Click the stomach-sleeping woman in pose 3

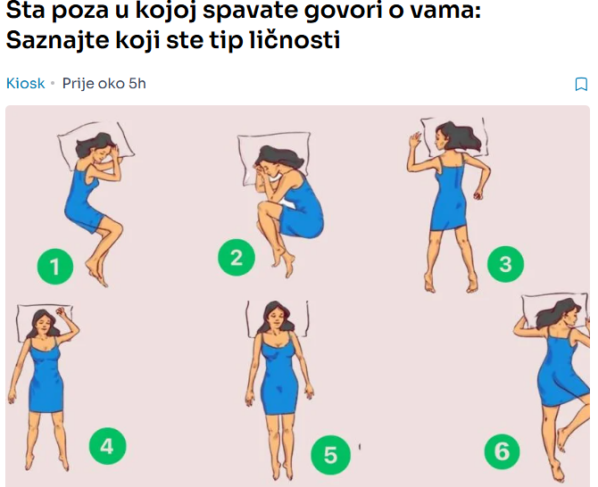(449, 206)
